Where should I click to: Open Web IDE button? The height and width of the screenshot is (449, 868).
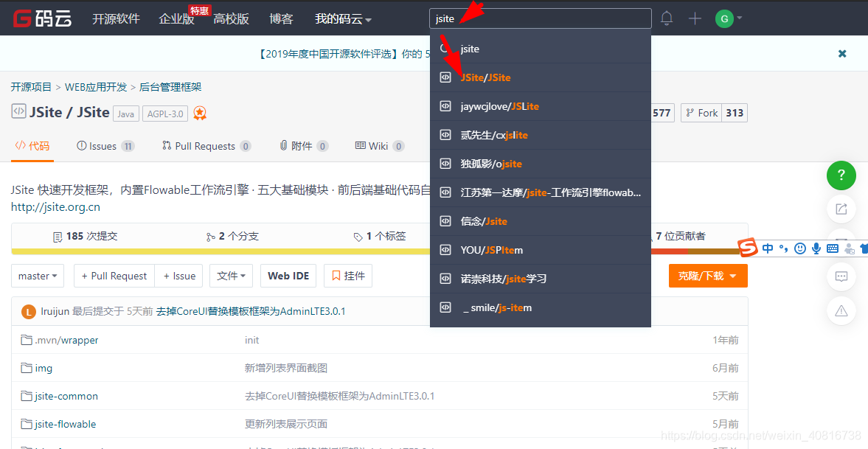tap(288, 276)
